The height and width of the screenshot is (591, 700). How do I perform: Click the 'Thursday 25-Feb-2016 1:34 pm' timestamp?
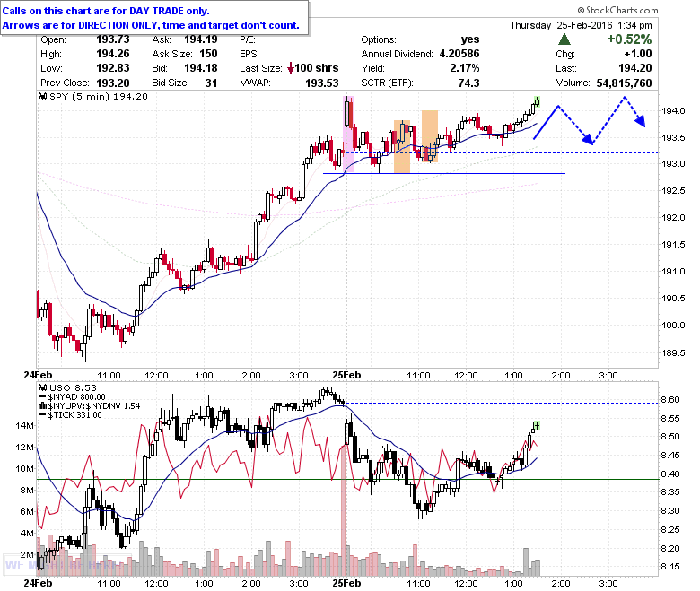pos(581,25)
